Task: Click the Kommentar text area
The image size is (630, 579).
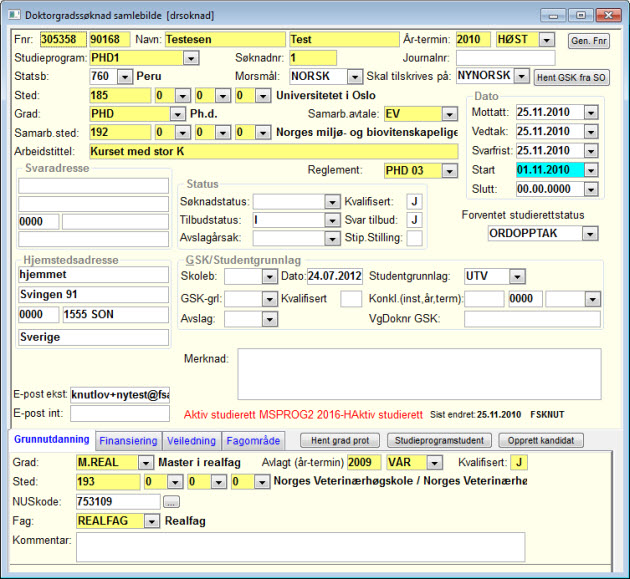Action: 301,547
